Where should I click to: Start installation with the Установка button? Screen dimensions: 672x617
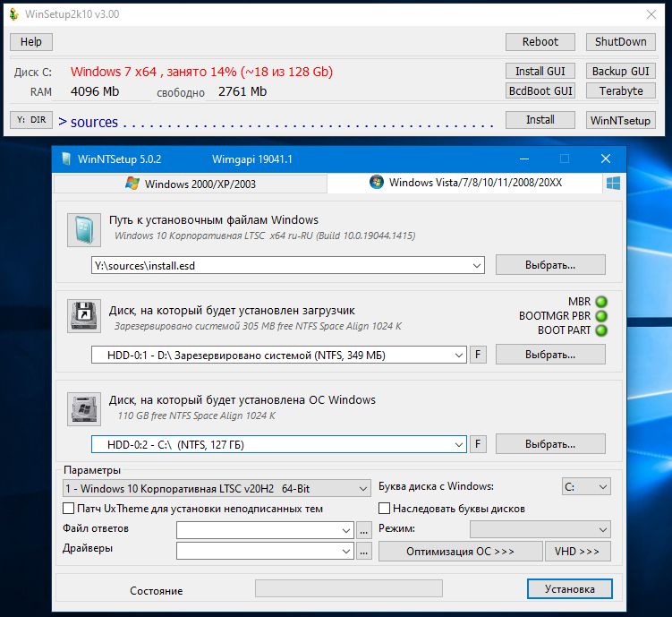[570, 589]
